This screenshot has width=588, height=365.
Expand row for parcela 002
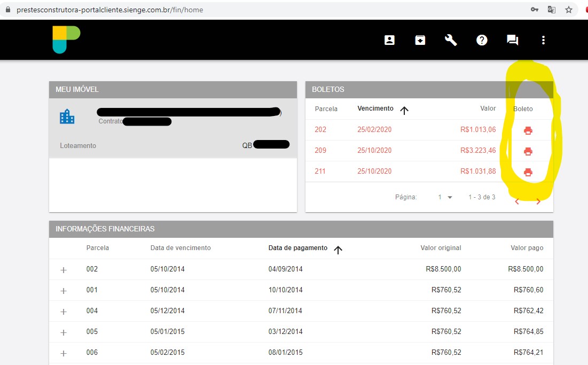(x=64, y=270)
